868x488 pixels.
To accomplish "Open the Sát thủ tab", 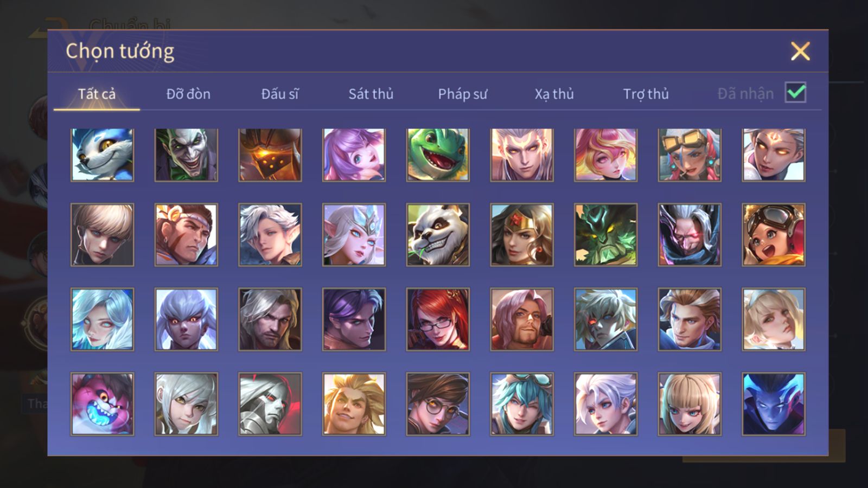I will click(x=371, y=94).
